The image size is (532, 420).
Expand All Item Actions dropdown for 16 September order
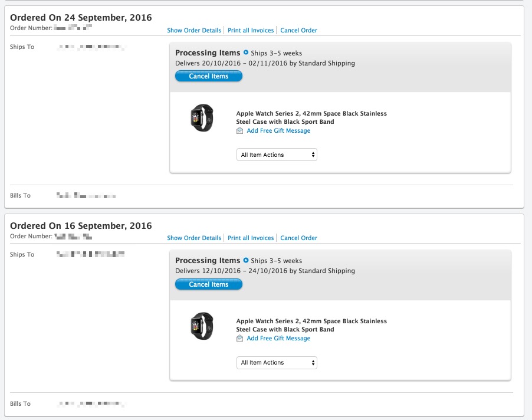(x=277, y=362)
